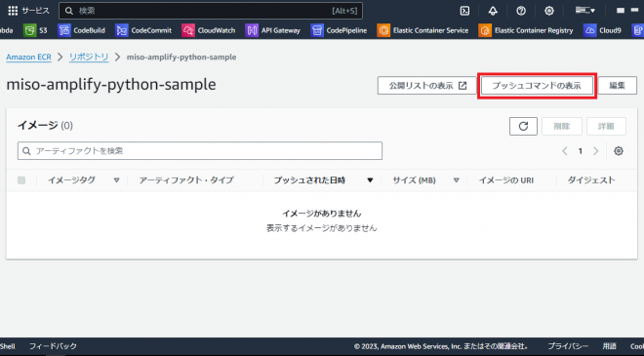
Task: Toggle the select-all images checkbox
Action: [21, 180]
